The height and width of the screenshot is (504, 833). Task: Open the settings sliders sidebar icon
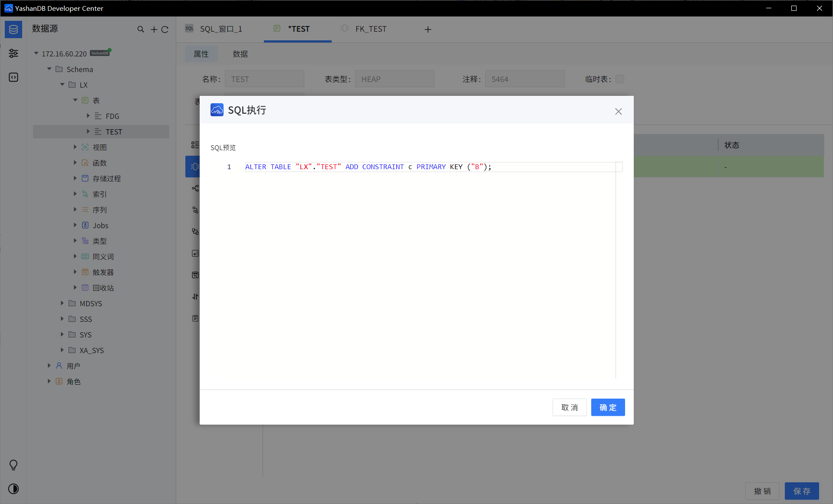coord(13,53)
